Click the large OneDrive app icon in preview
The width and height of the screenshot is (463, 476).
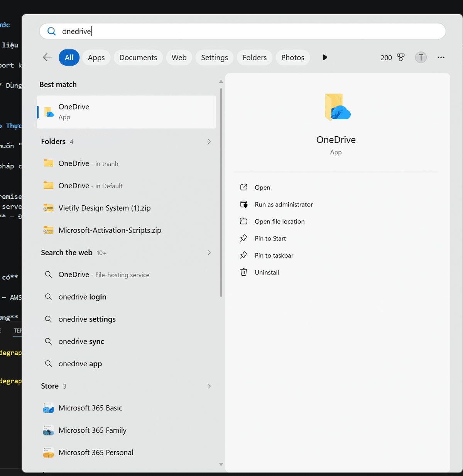point(337,107)
